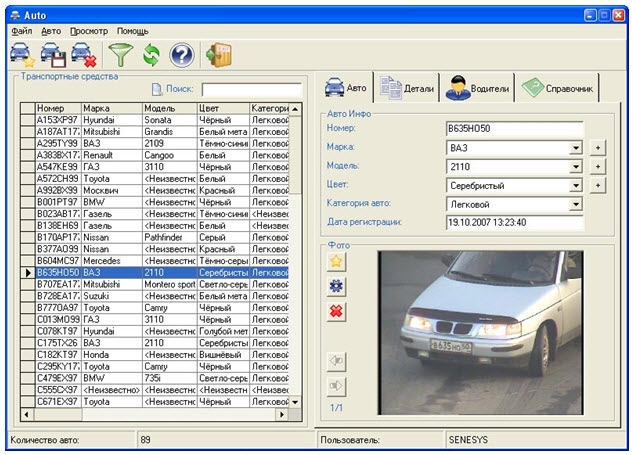
Task: Open the Авто menu
Action: 51,31
